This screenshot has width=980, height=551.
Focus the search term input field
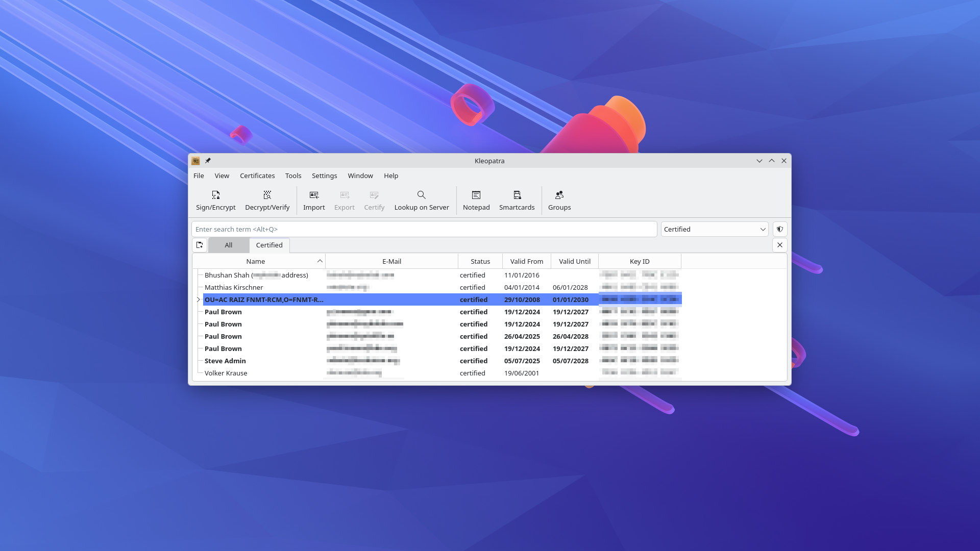click(424, 229)
